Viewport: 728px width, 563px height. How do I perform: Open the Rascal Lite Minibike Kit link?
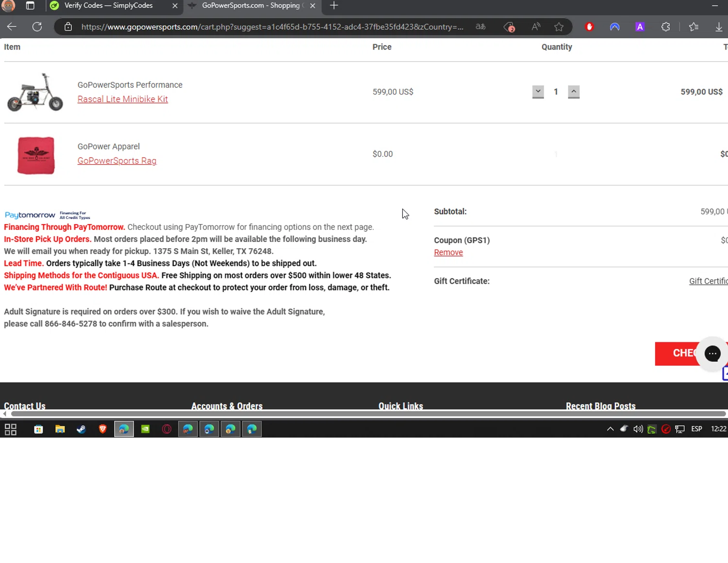pos(123,99)
